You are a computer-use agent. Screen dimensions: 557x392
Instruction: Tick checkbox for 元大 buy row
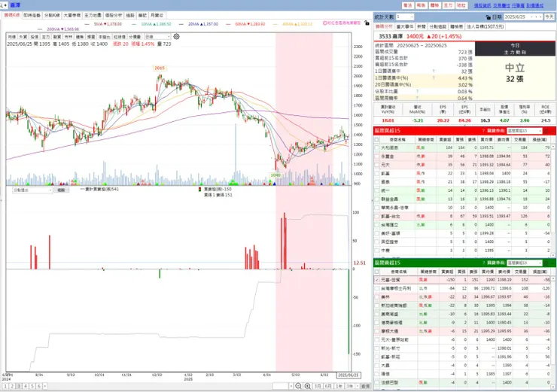(x=377, y=165)
